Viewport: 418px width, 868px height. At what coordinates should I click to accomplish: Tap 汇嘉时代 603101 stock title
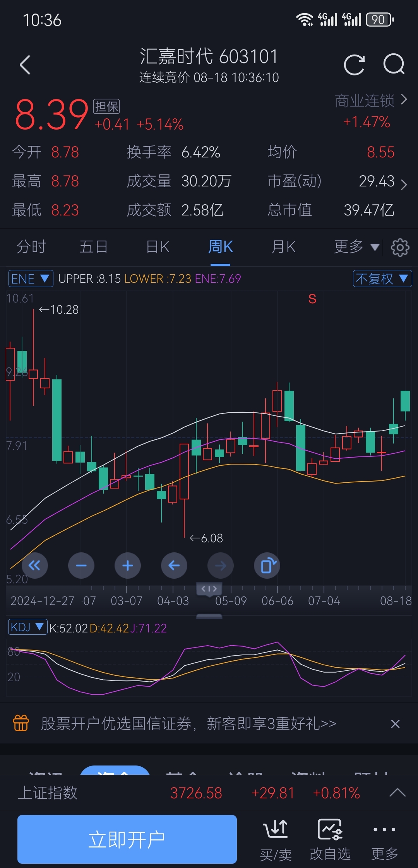(x=209, y=56)
